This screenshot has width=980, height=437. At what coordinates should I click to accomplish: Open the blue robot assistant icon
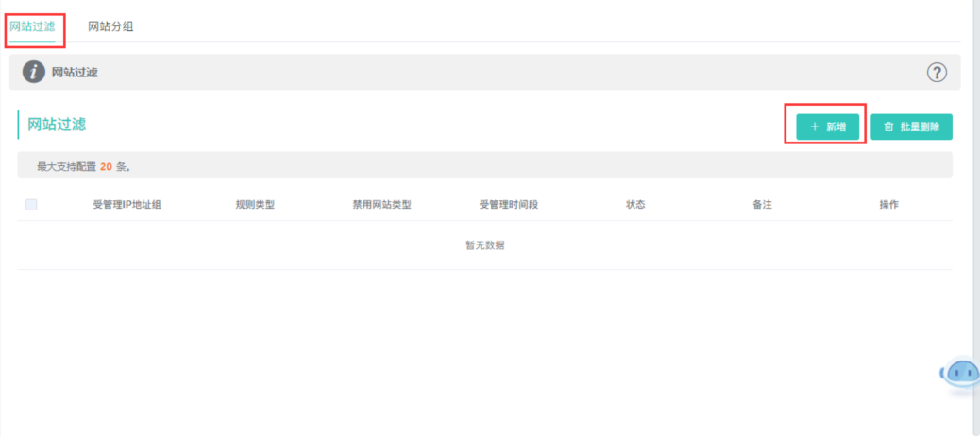tap(962, 374)
